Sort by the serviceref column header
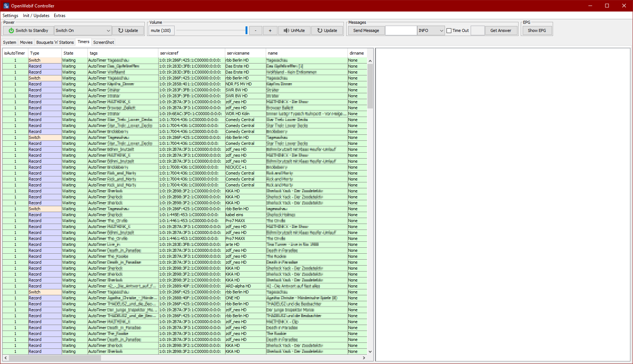 pos(192,53)
